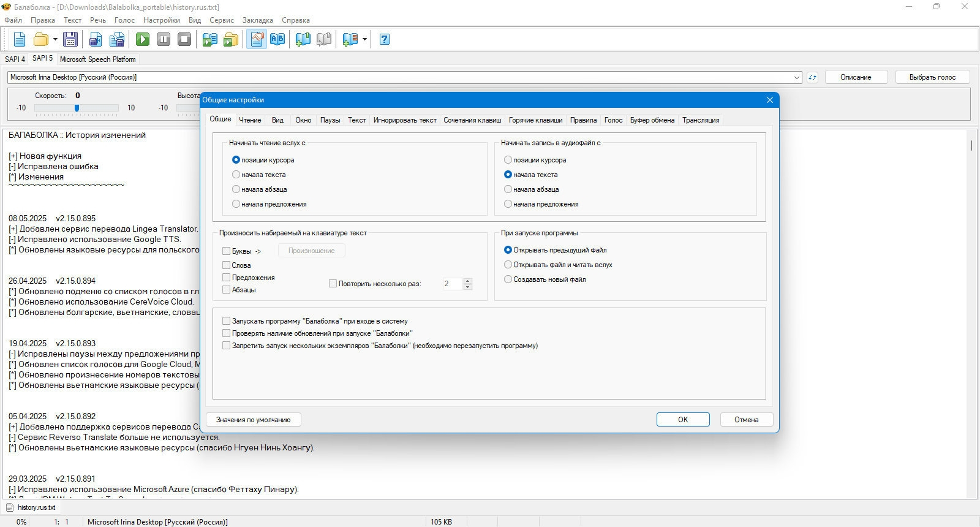
Task: Click the gray book go-to-bookmark icon
Action: point(324,40)
